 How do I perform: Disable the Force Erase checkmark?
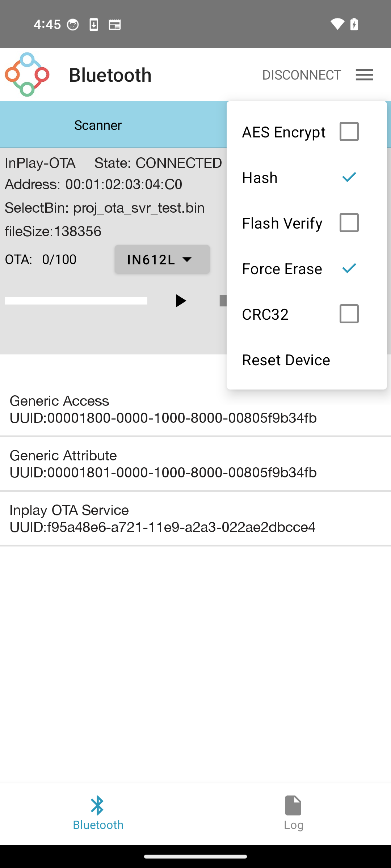(x=349, y=268)
